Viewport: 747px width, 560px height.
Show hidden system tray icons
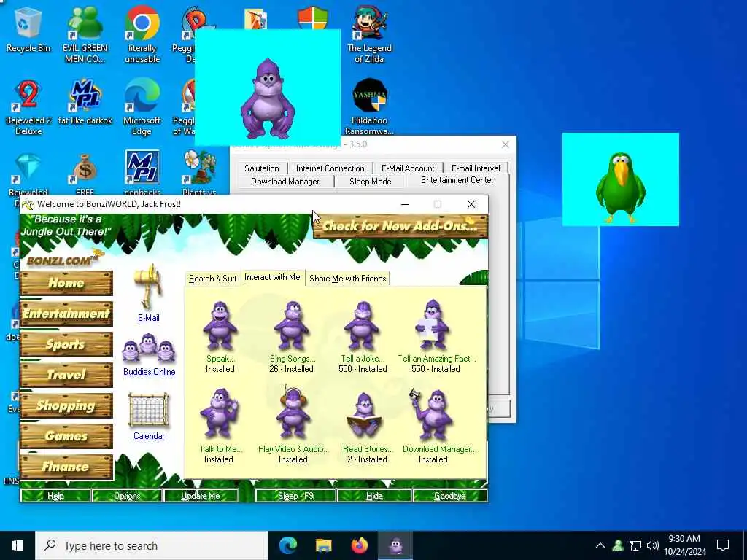[600, 545]
